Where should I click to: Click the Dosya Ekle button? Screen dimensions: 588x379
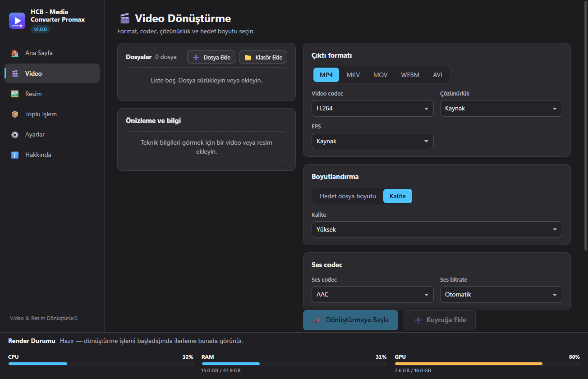(211, 57)
